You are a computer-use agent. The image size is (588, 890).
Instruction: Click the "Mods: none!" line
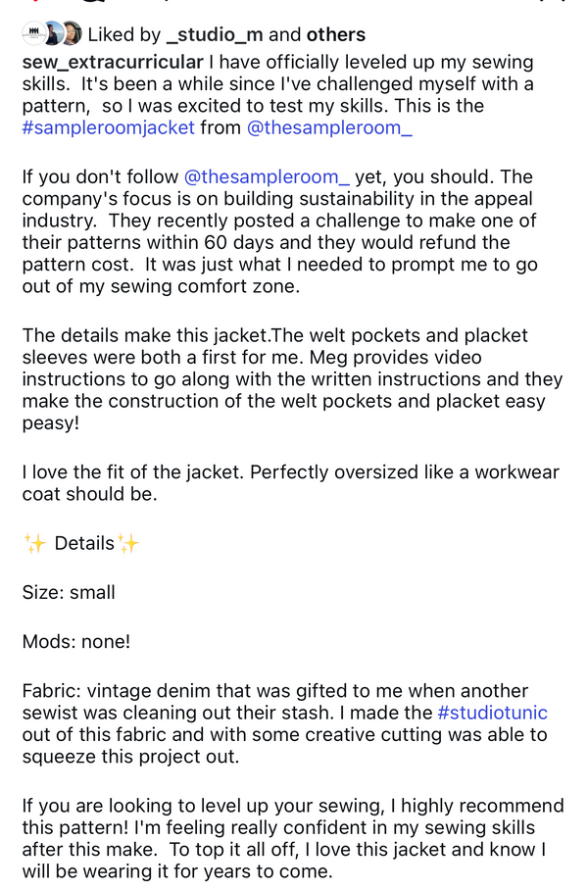(x=76, y=642)
